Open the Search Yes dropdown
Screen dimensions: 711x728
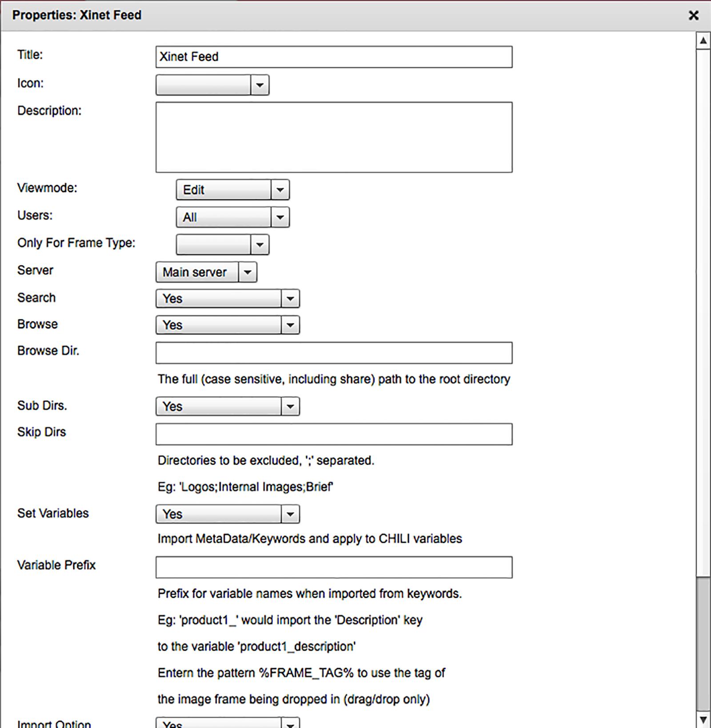tap(228, 298)
